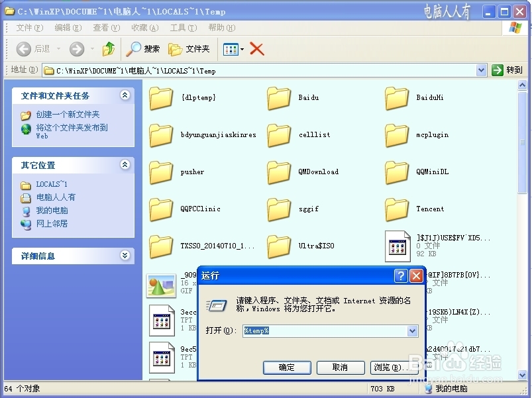Viewport: 532px width, 398px height.
Task: Click 取消 in Run dialog
Action: [x=341, y=368]
